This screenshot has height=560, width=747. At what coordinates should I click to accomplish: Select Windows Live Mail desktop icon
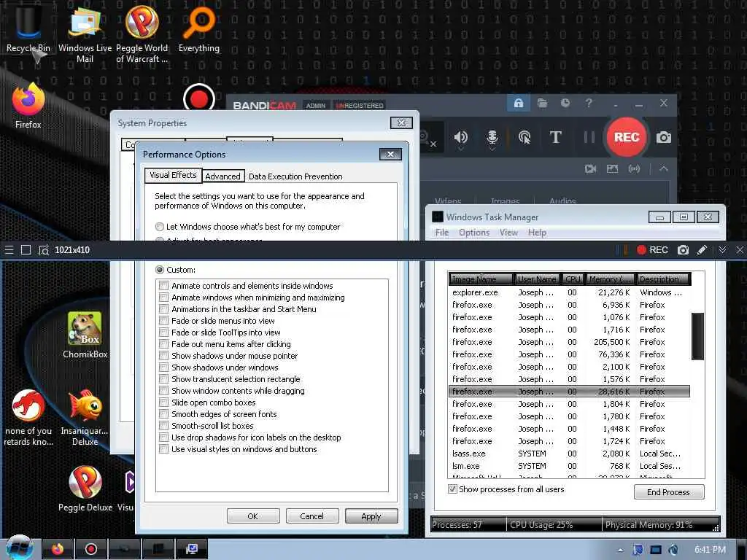click(x=85, y=34)
